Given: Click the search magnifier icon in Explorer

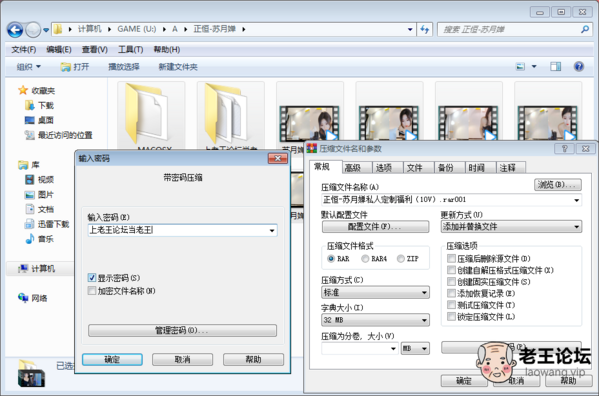Looking at the screenshot, I should 584,29.
